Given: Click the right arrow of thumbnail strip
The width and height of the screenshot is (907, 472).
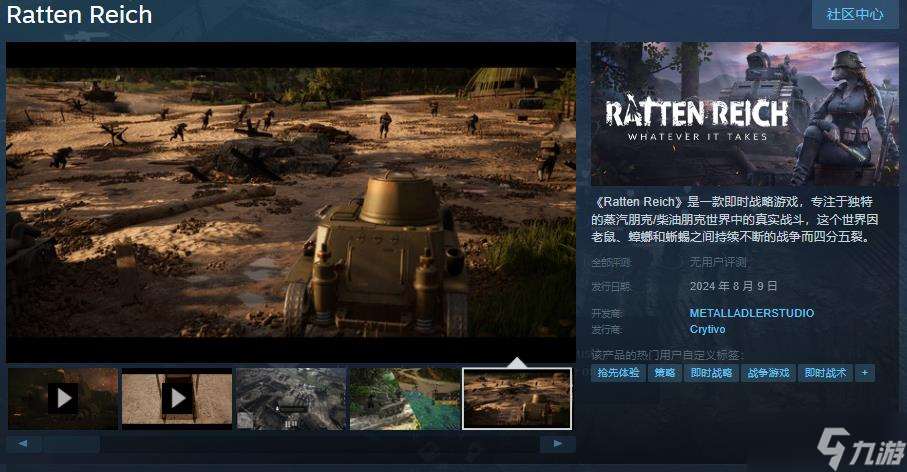Looking at the screenshot, I should (558, 444).
